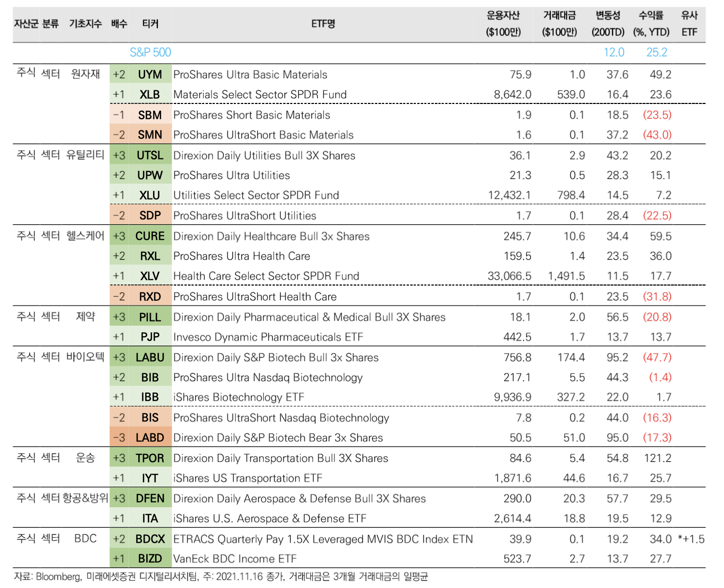Viewport: 724px width, 588px height.
Task: Select the IYT ticker cell
Action: pyautogui.click(x=150, y=478)
